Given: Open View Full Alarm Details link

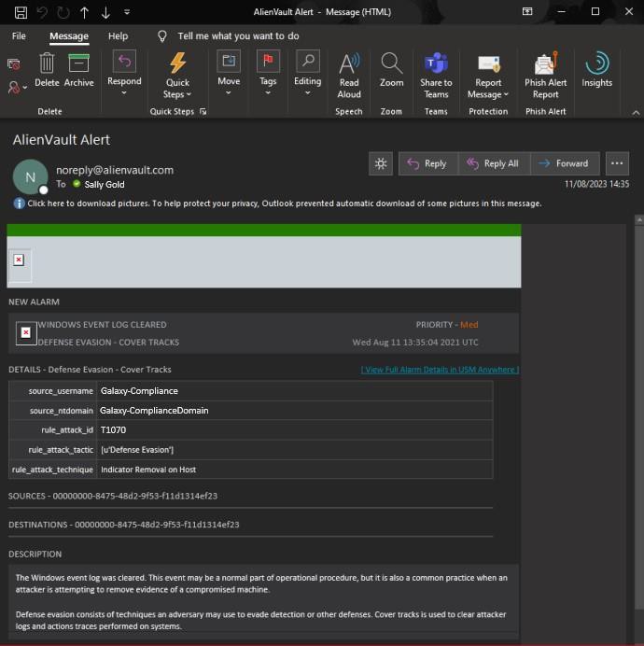Looking at the screenshot, I should [440, 370].
